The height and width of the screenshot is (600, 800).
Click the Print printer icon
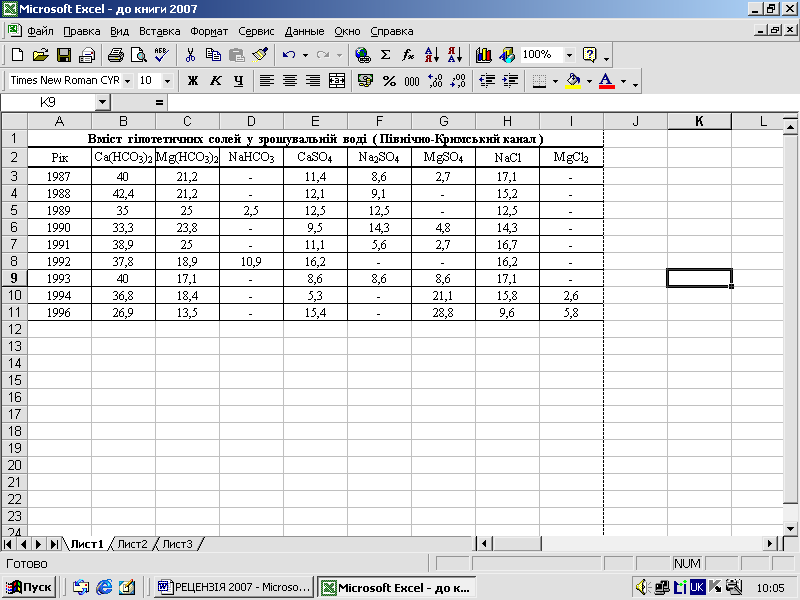coord(115,55)
